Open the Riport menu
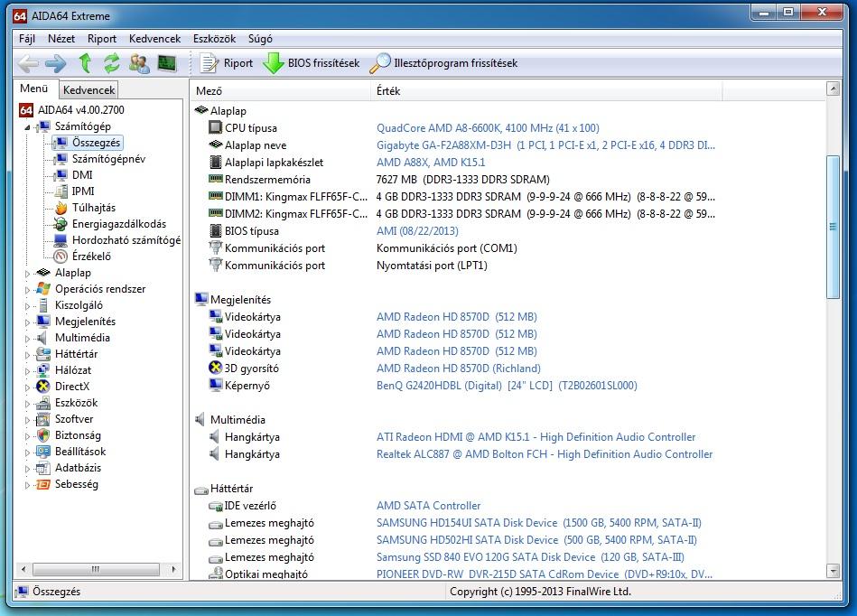857x616 pixels. click(102, 39)
